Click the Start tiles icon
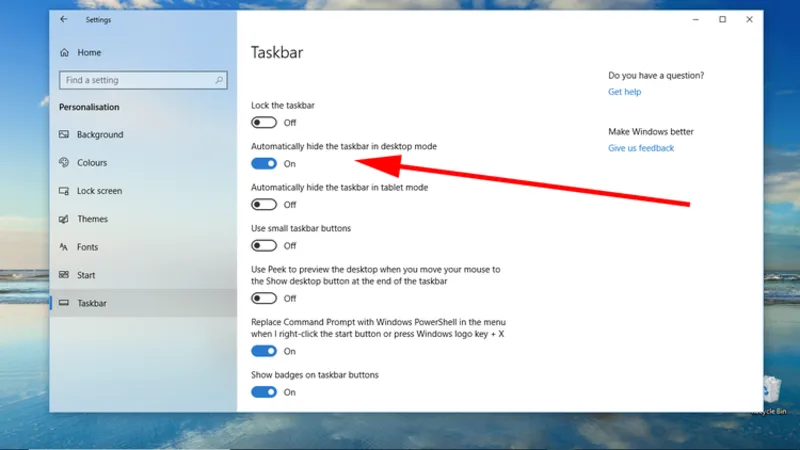The width and height of the screenshot is (800, 450). pos(64,274)
